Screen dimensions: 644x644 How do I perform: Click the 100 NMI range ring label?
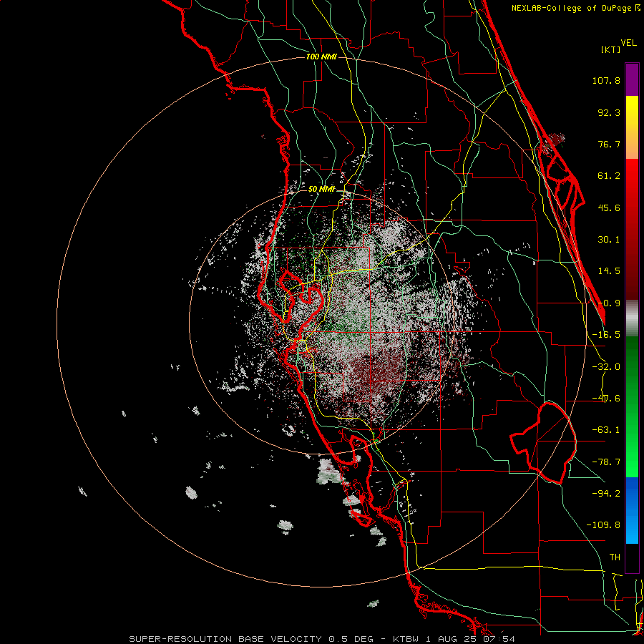321,57
